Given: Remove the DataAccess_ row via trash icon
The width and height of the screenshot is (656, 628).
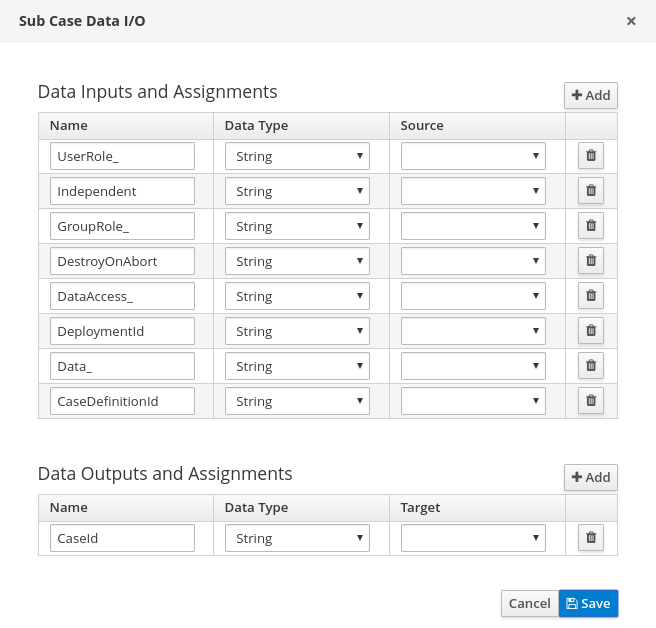Looking at the screenshot, I should click(591, 296).
